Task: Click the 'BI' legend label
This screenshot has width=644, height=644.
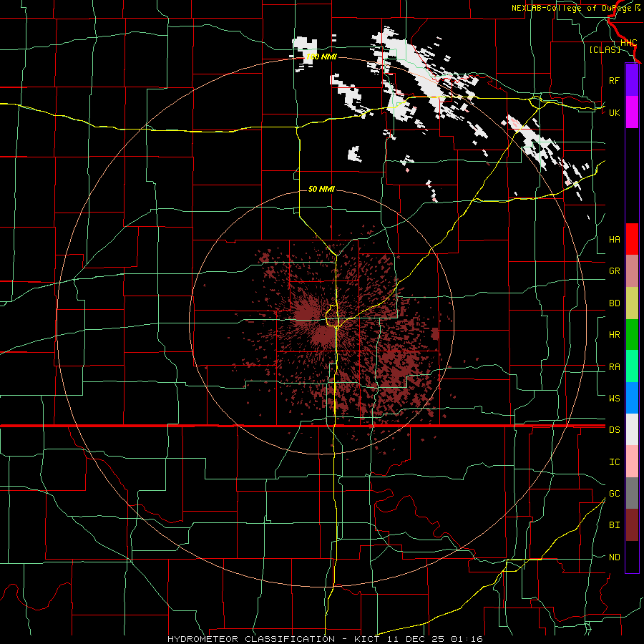Action: pos(614,525)
